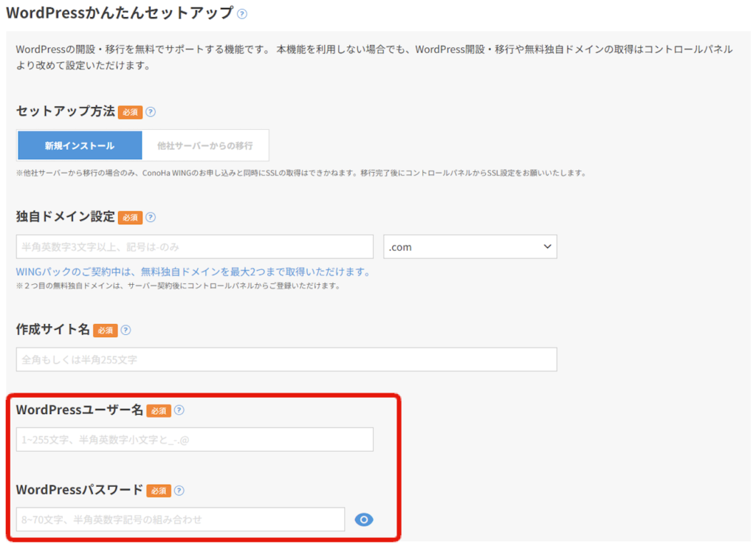Switch to 他社サーバーからの移行 option
Screen dimensions: 756x549
(x=205, y=145)
